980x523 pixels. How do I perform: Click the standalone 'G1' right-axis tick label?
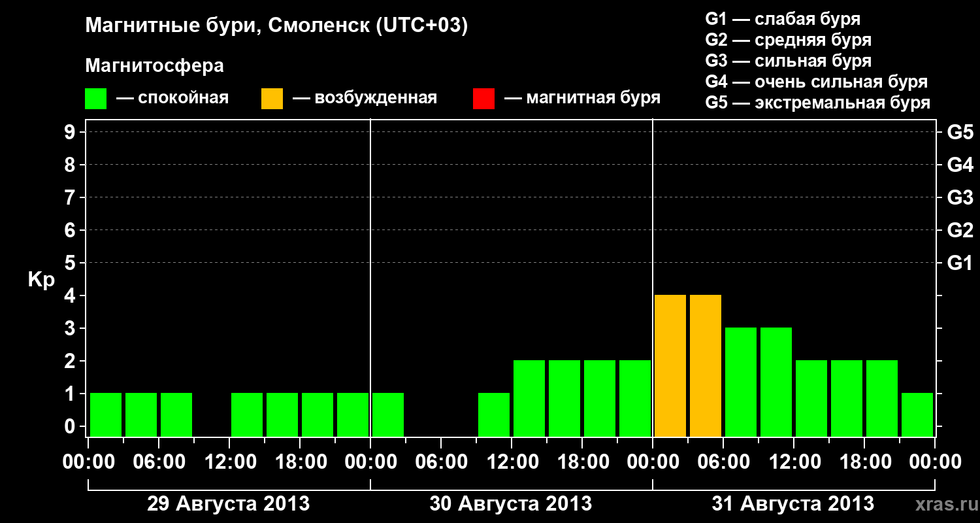tap(960, 263)
